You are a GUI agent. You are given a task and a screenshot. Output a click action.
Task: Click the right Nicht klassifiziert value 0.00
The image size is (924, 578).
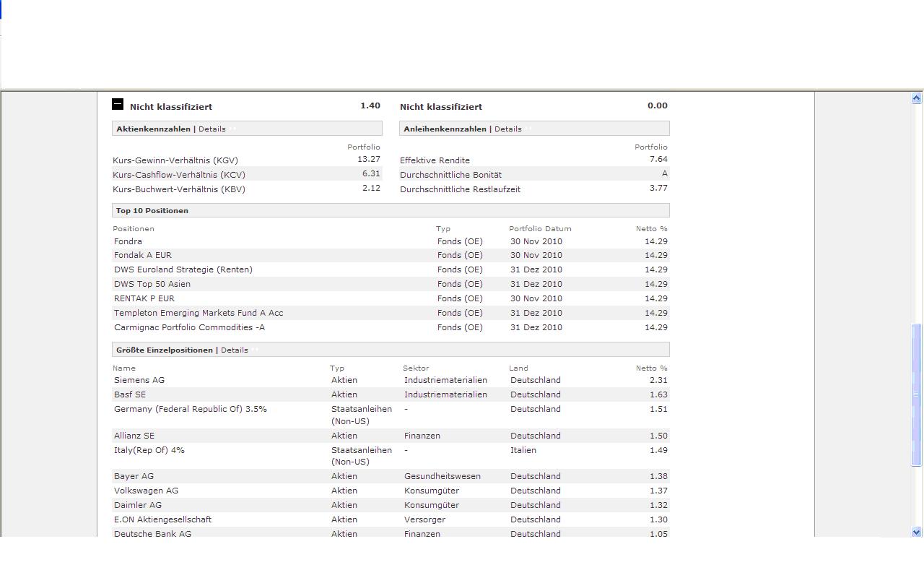pos(658,105)
